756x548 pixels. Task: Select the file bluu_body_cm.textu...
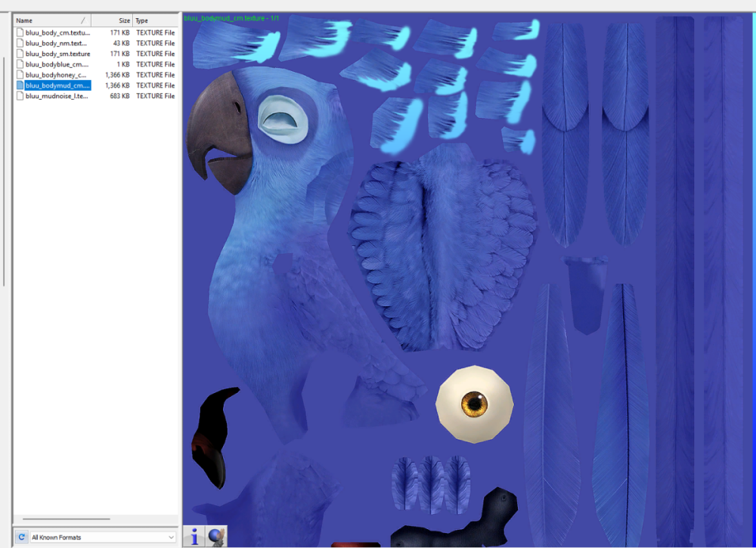pos(57,33)
